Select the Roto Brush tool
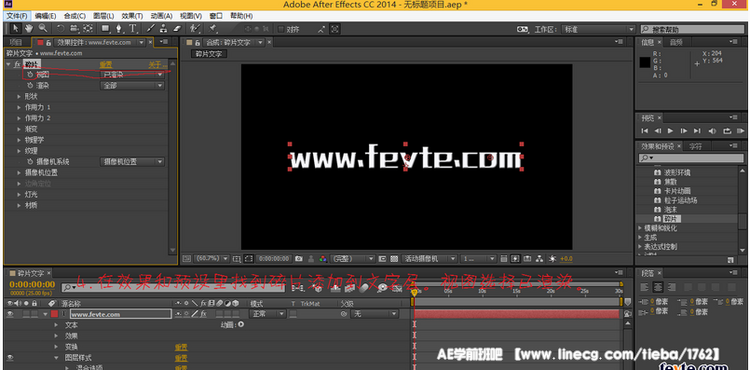Screen dimensions: 750x370 195,29
